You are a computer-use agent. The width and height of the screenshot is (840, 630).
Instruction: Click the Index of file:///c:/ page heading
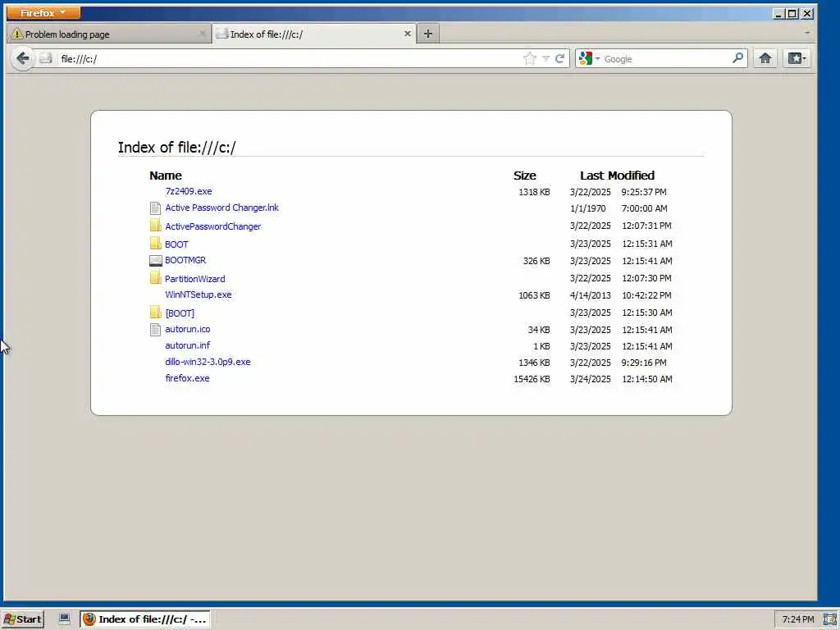177,148
